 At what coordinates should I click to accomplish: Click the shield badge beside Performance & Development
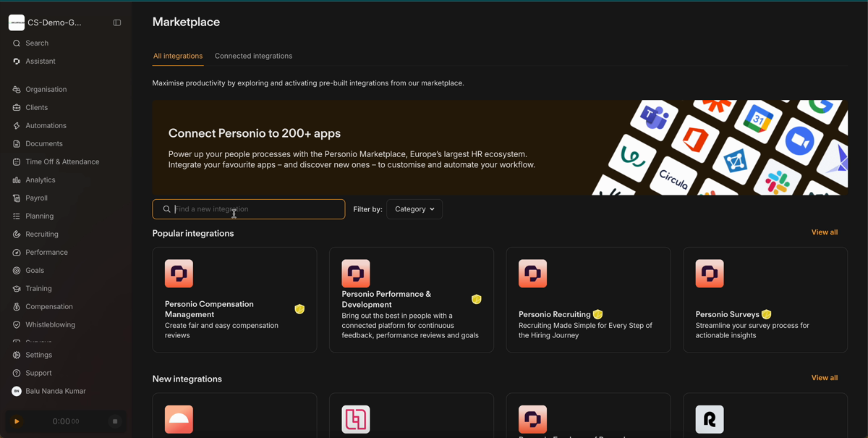pyautogui.click(x=477, y=299)
